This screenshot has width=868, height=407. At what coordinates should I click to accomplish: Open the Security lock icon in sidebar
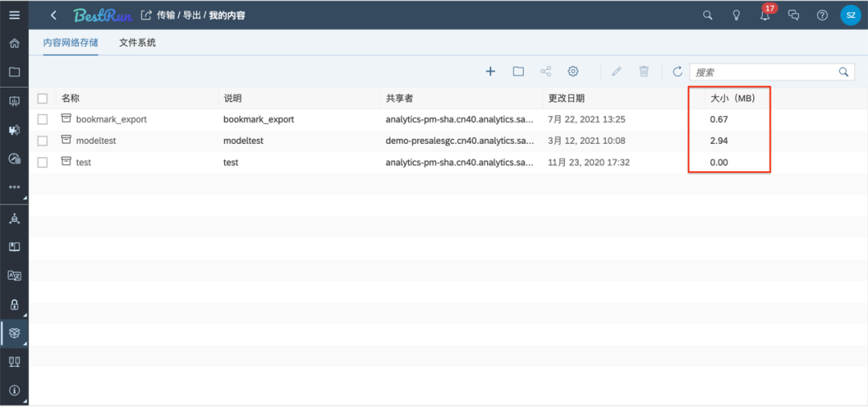[14, 304]
